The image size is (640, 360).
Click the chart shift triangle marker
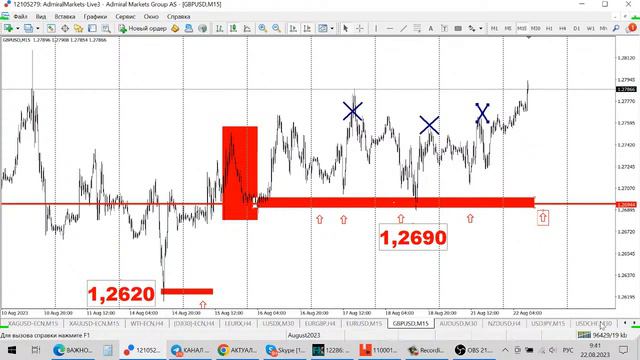[529, 38]
